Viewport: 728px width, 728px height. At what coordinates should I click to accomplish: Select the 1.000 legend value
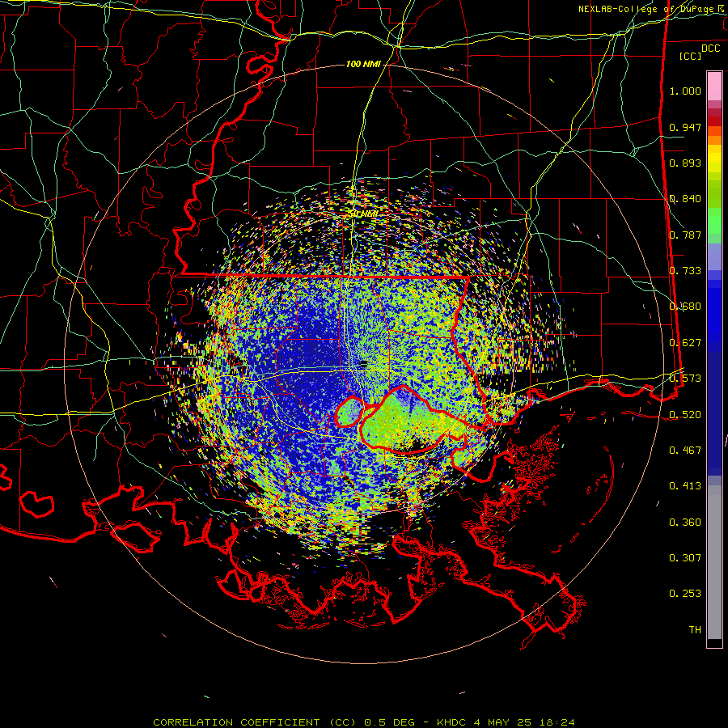click(685, 91)
